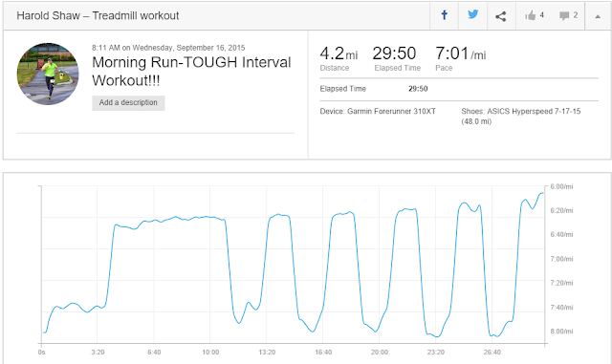Collapse the activity panel with the arrow
The image size is (612, 364).
(597, 16)
